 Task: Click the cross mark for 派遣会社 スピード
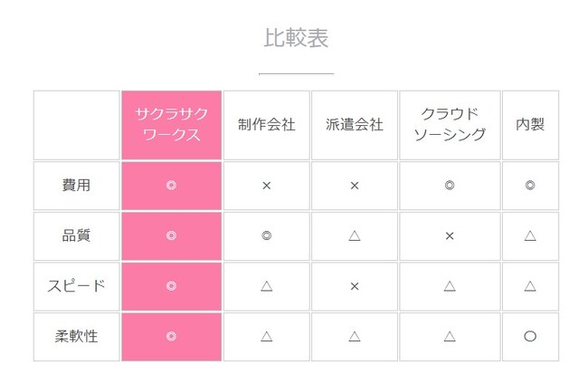click(355, 286)
